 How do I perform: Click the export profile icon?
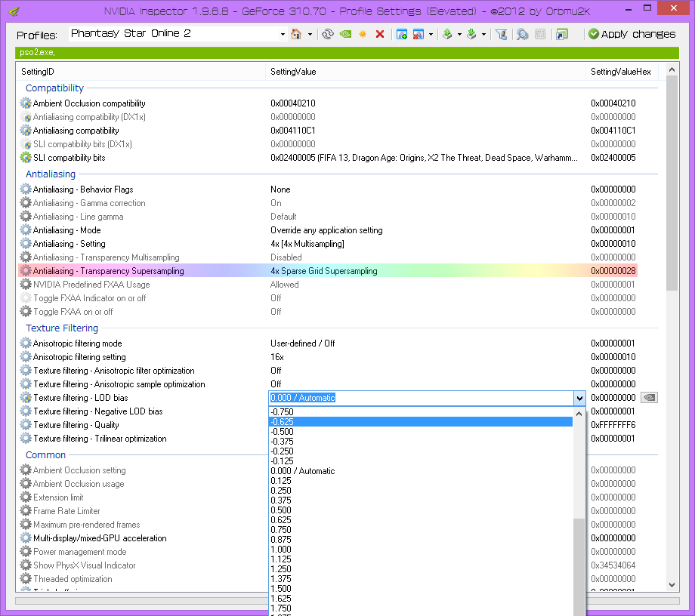coord(447,34)
